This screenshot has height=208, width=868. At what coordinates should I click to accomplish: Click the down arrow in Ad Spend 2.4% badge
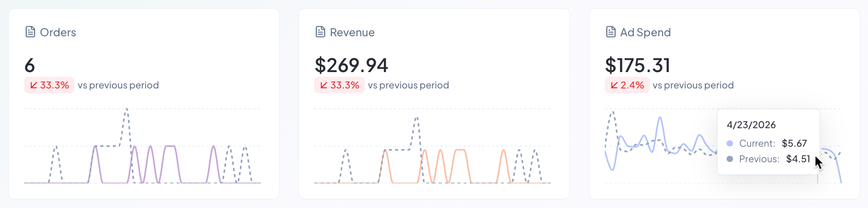(x=614, y=85)
